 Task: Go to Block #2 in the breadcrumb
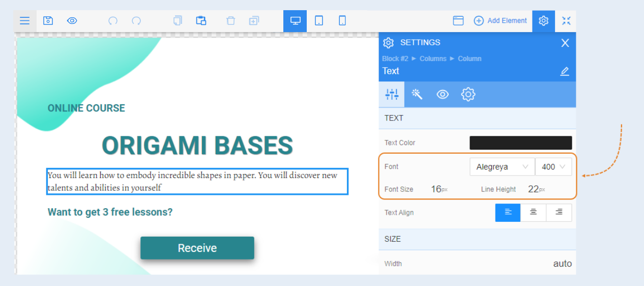(395, 59)
